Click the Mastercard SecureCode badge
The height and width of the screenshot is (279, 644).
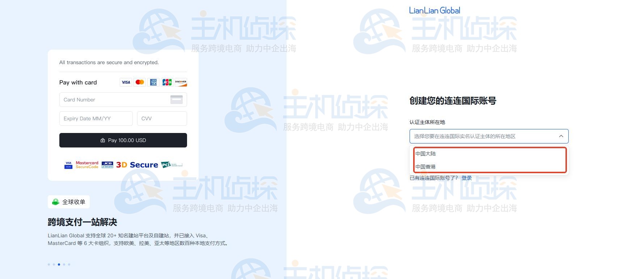[87, 165]
